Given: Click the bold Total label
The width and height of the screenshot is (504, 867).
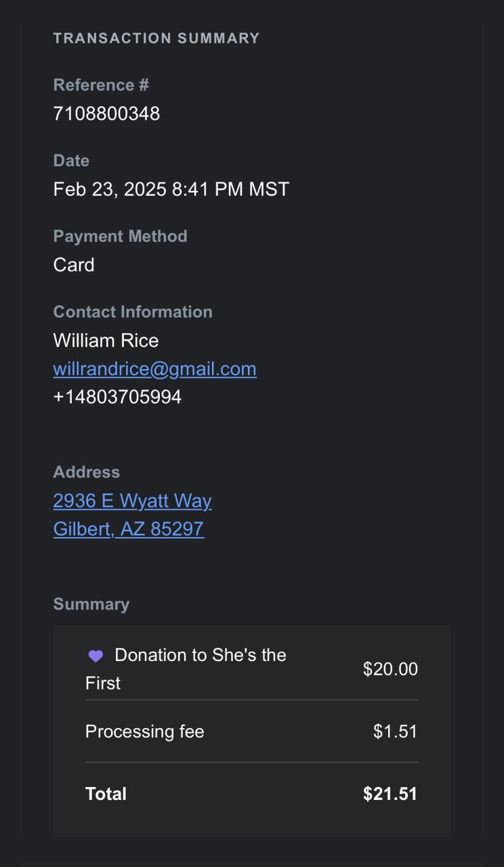Looking at the screenshot, I should pos(106,794).
